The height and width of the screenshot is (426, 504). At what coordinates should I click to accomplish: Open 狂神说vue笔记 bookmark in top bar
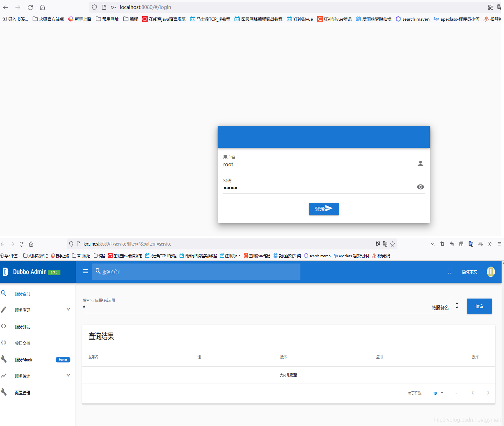pyautogui.click(x=334, y=19)
